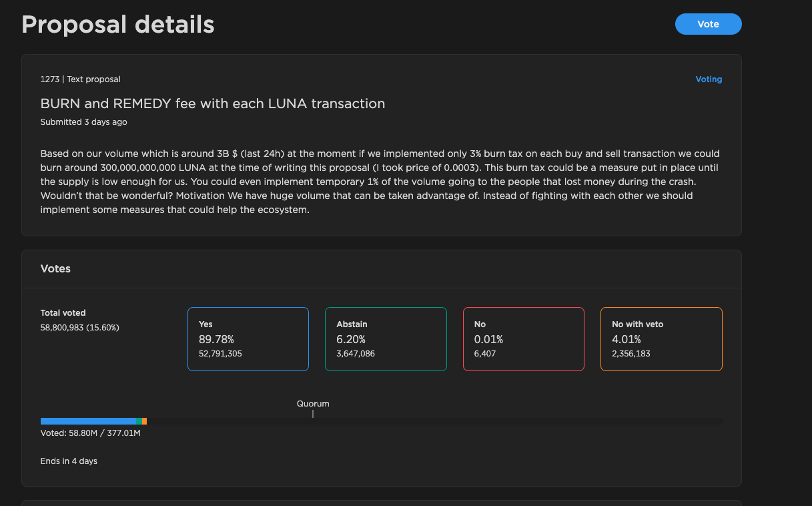The height and width of the screenshot is (506, 812).
Task: Click the Voting status label
Action: (x=709, y=79)
